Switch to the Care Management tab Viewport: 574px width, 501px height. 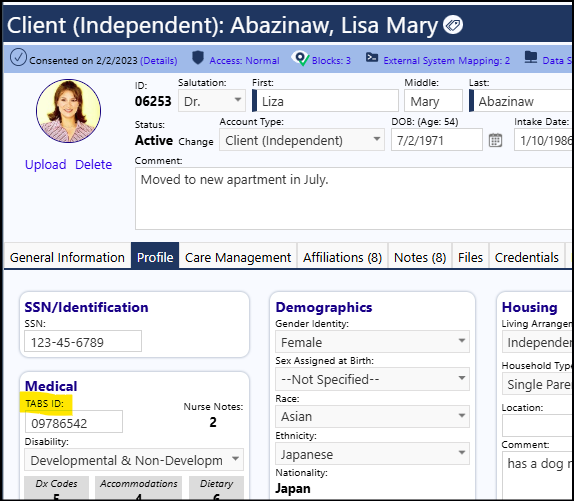pyautogui.click(x=238, y=257)
